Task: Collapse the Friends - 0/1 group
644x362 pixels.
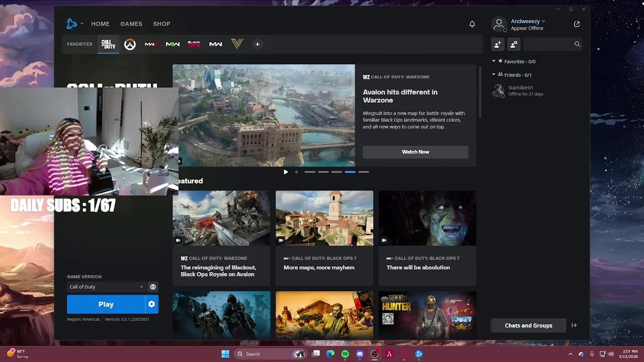Action: [494, 74]
